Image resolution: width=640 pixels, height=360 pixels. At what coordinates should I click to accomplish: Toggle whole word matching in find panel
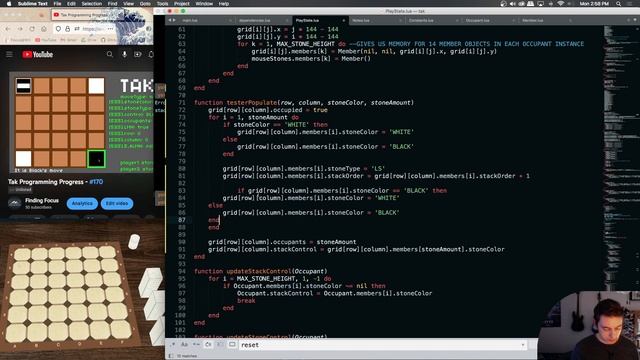pos(196,344)
